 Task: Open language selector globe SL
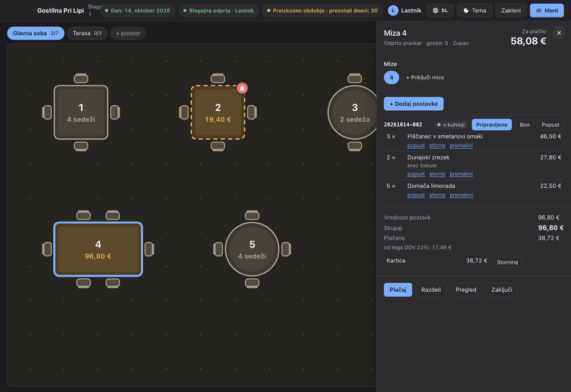[440, 10]
